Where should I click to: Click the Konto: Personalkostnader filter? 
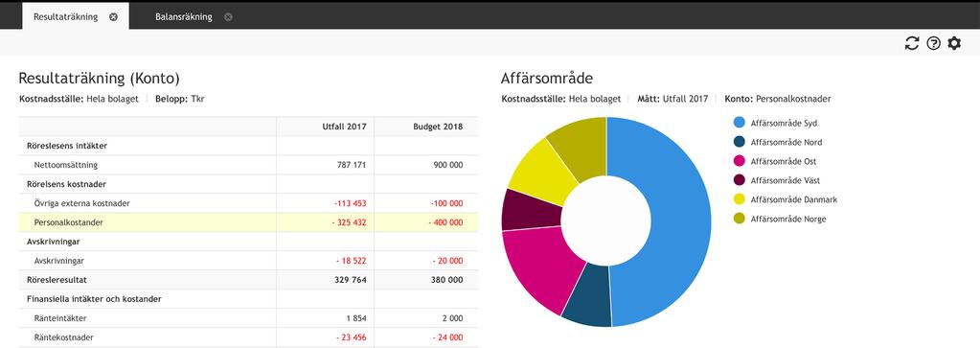pos(778,99)
